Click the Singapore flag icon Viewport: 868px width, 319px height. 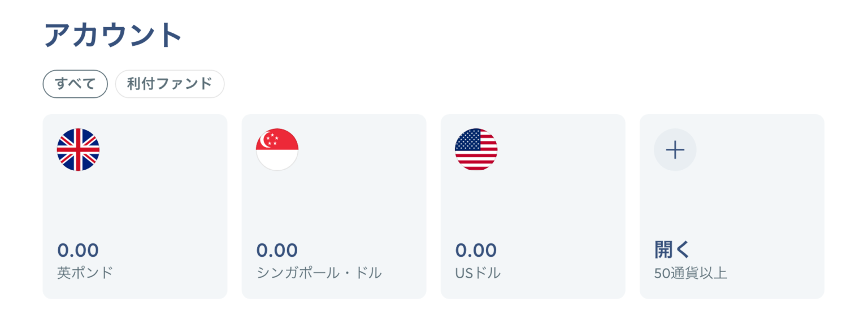click(277, 150)
